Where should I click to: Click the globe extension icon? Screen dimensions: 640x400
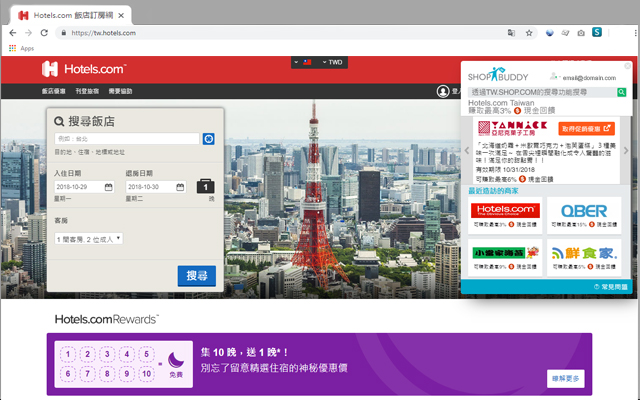549,33
